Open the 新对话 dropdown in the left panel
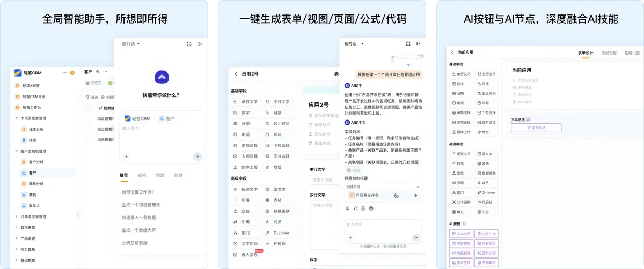This screenshot has height=269, width=644. point(130,44)
